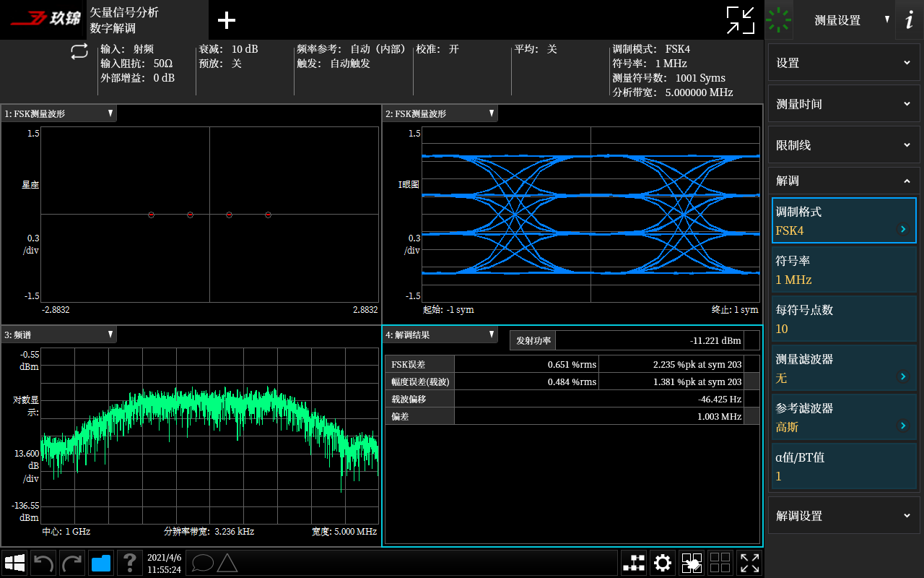
Task: Open the Windows start icon
Action: [x=15, y=563]
